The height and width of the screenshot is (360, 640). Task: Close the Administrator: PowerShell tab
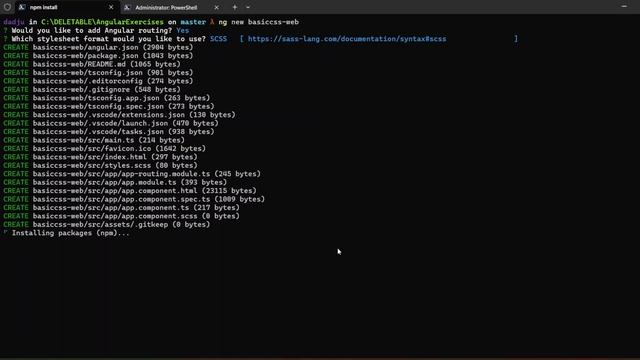[x=216, y=7]
